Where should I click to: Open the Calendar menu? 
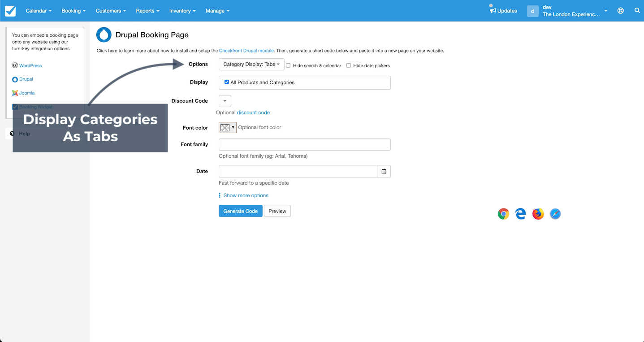39,11
